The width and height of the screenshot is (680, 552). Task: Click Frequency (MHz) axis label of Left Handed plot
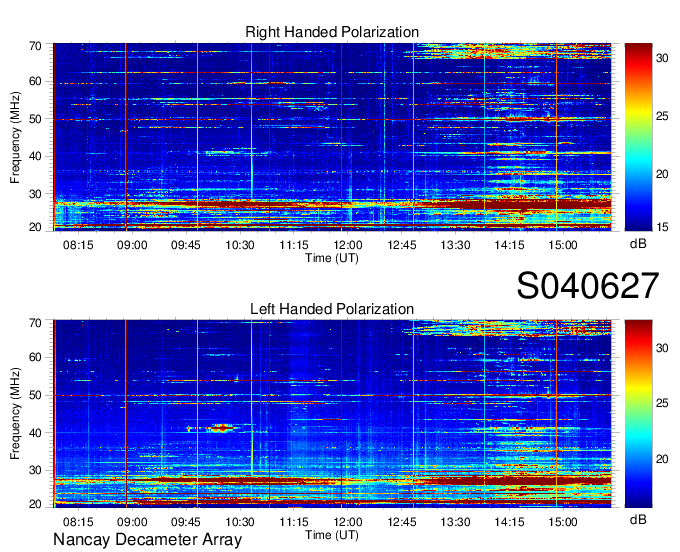tap(15, 414)
